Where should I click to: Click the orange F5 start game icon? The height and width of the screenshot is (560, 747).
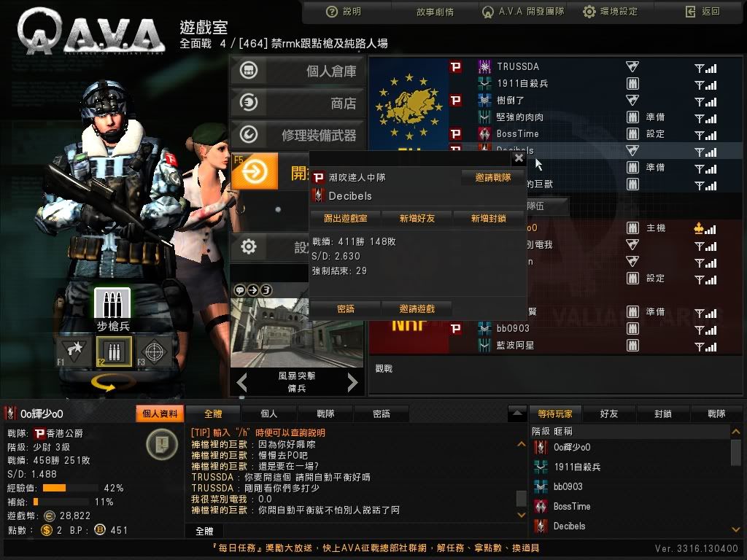[255, 171]
